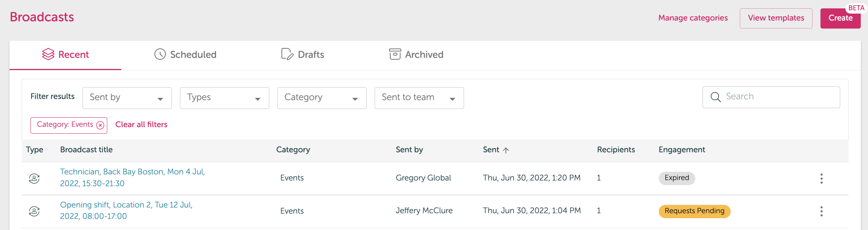Screen dimensions: 868x230
Task: Open more options for Jeffery McClure row
Action: [822, 211]
